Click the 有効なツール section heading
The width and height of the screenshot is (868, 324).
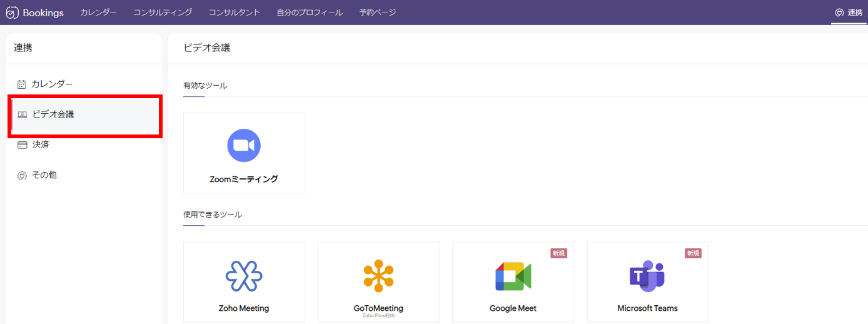click(205, 86)
